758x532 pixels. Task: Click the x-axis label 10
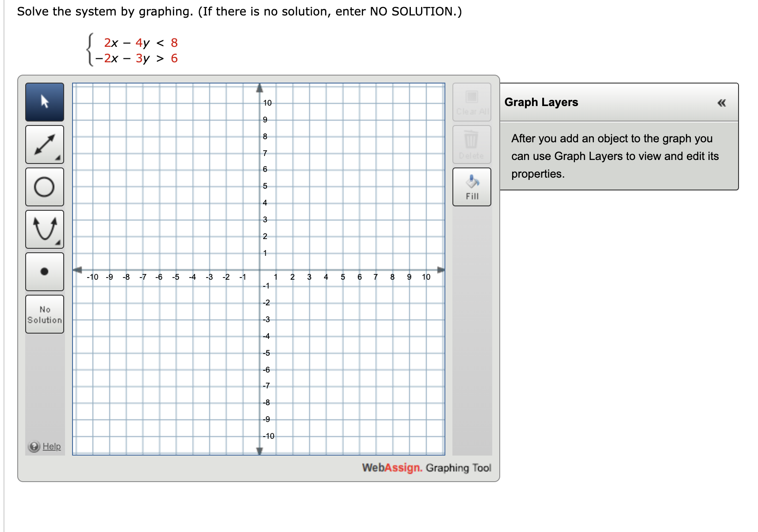[426, 277]
